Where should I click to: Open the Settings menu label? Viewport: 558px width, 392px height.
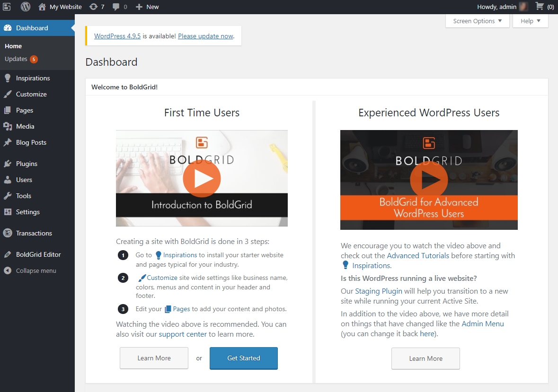[x=28, y=212]
